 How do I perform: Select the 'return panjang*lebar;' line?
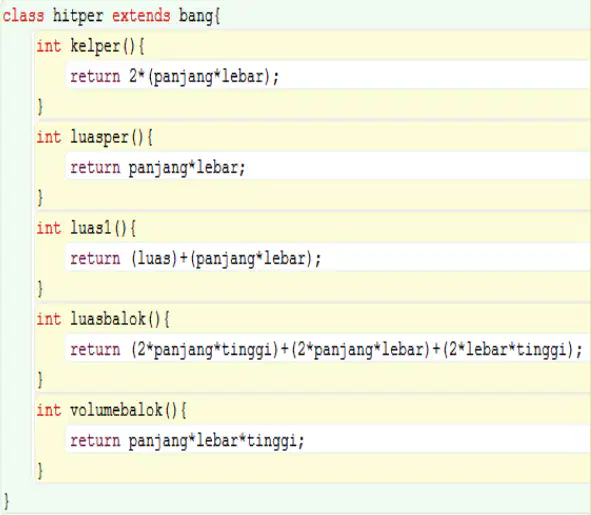click(x=158, y=167)
